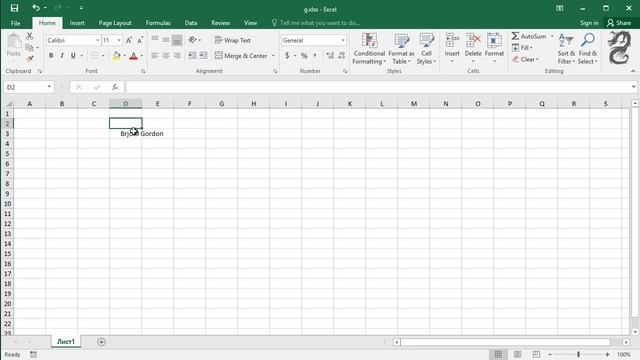
Task: Apply the red Font Color
Action: (x=133, y=56)
